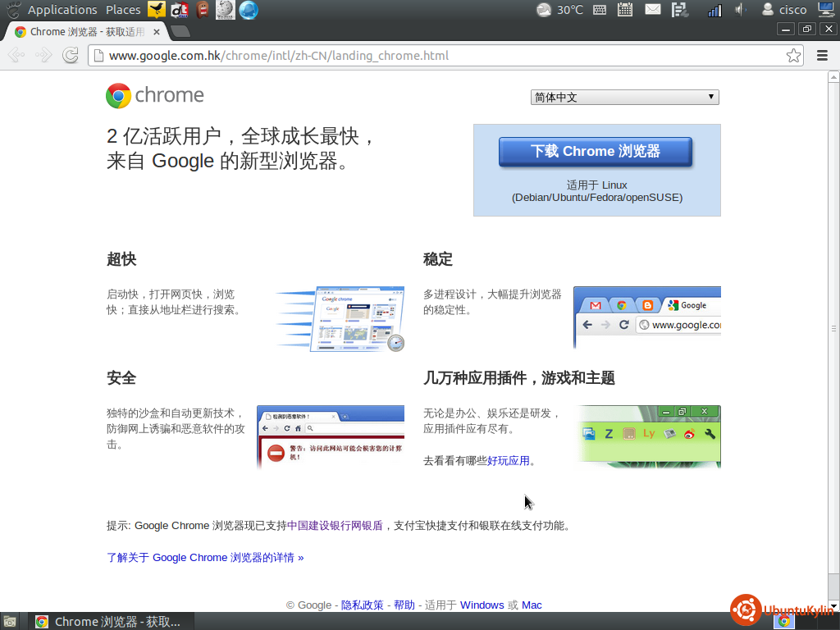Focus the URL address bar
Viewport: 840px width, 630px height.
click(445, 55)
